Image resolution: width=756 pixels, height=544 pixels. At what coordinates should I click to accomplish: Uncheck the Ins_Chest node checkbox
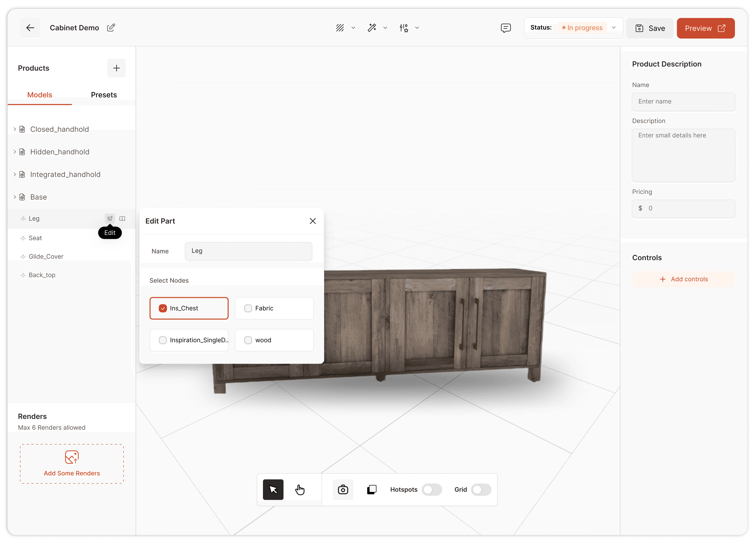coord(163,308)
